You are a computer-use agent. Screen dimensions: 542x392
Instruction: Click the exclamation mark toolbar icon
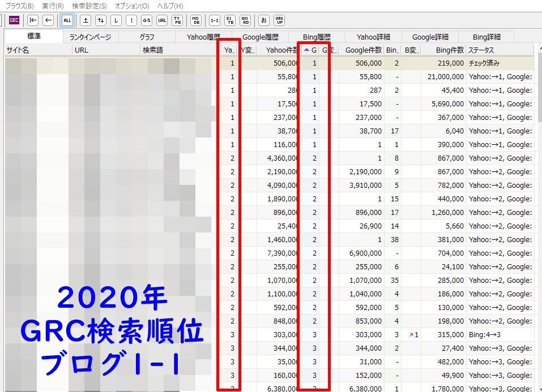[131, 20]
